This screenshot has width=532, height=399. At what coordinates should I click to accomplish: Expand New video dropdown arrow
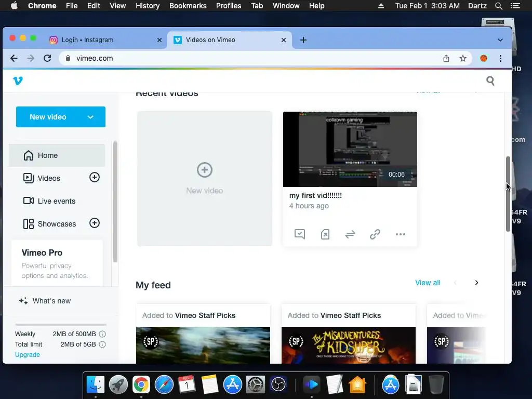point(90,117)
